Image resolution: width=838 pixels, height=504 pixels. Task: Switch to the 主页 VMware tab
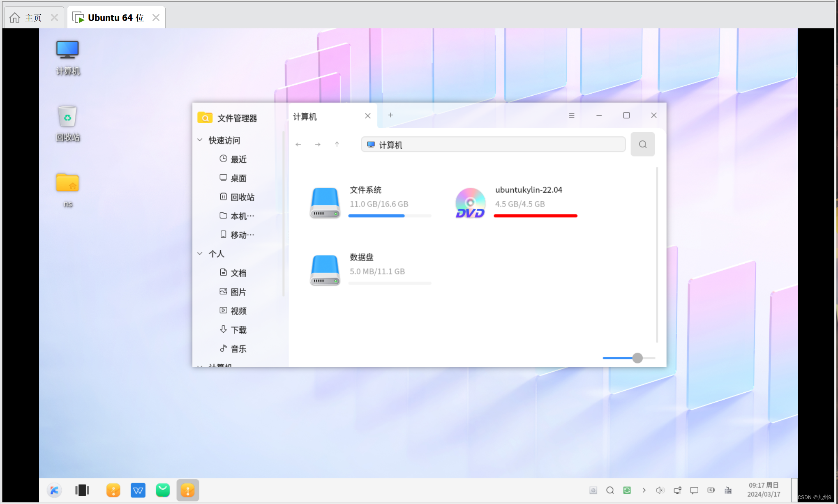pyautogui.click(x=33, y=18)
